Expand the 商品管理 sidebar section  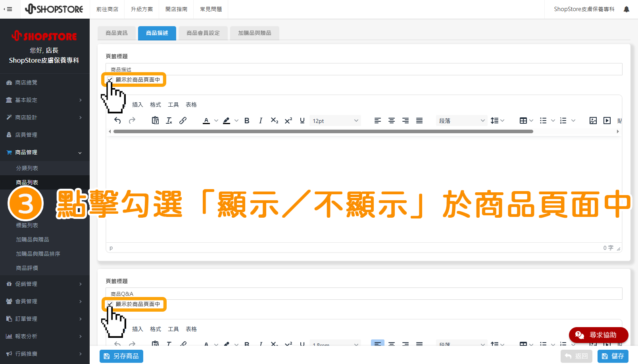click(44, 152)
